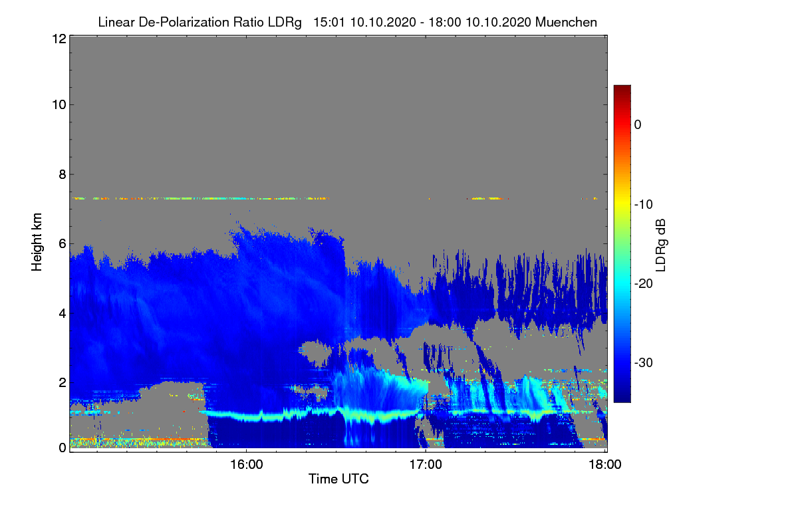This screenshot has height=532, width=798.
Task: Click the 0 height tick label
Action: tap(62, 448)
